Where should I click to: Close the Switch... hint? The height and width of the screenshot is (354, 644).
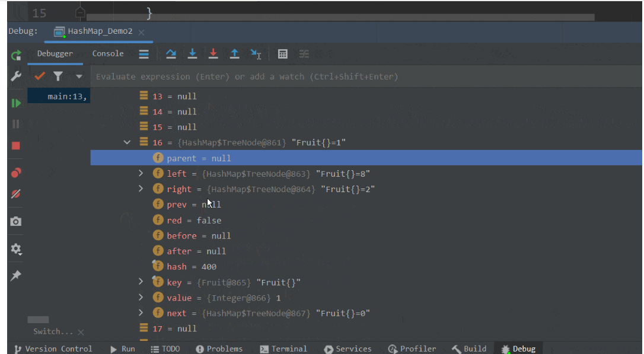[x=81, y=332]
